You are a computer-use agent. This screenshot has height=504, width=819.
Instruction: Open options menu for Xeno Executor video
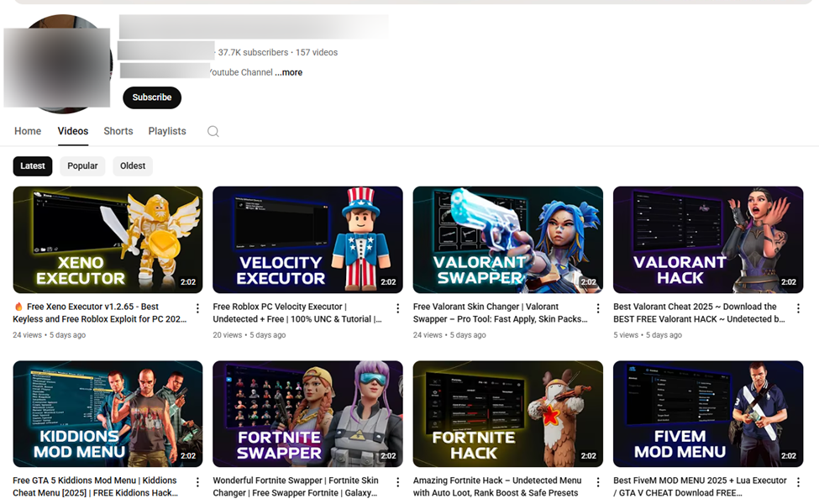coord(198,309)
